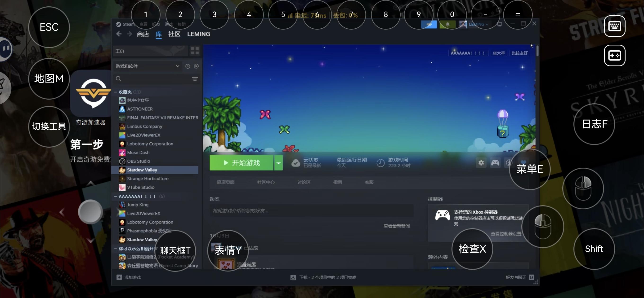Click the back navigation arrow
Image resolution: width=644 pixels, height=298 pixels.
[x=119, y=34]
